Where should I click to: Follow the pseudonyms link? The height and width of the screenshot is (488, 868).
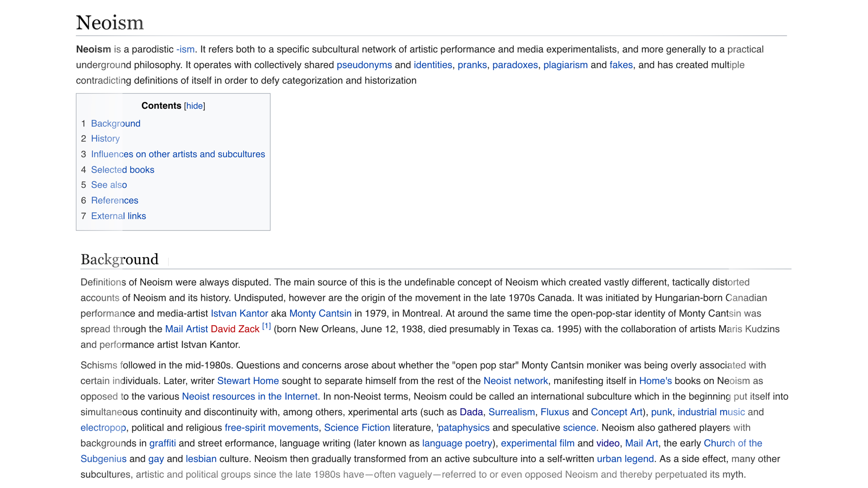point(364,65)
